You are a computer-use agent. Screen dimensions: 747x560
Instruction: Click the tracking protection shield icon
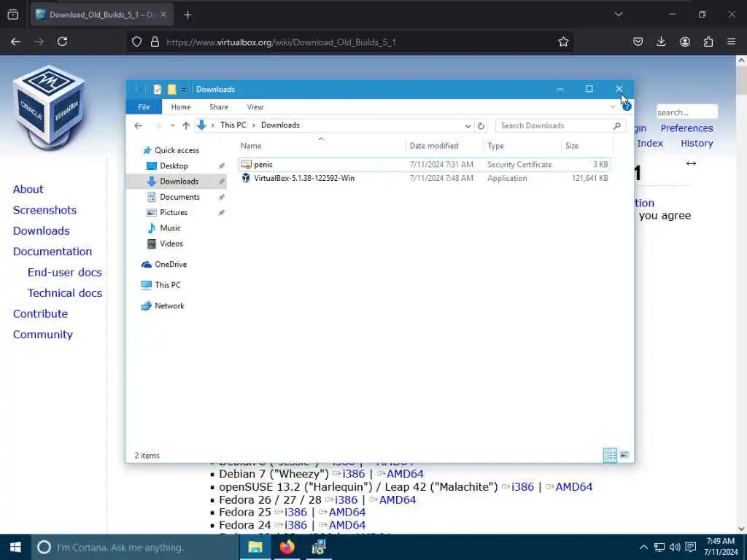point(136,42)
